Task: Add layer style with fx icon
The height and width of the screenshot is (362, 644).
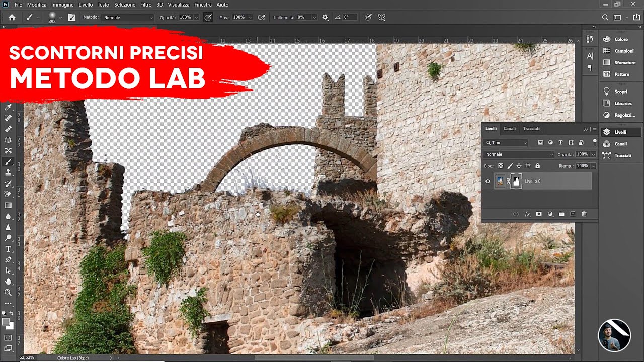Action: tap(528, 214)
